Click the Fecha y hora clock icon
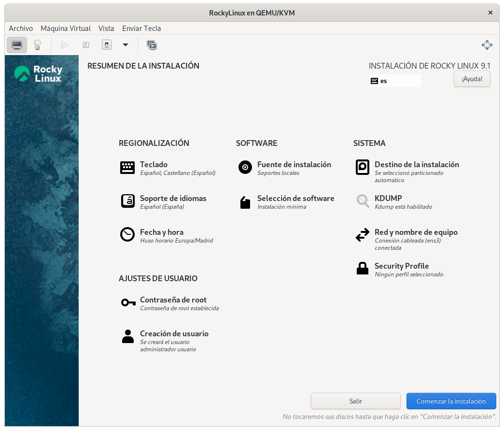The image size is (504, 431). [x=127, y=234]
